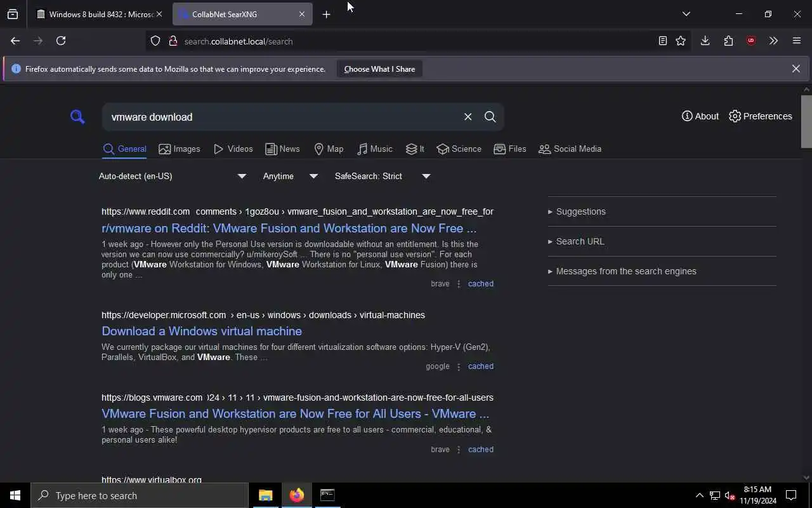Go back with the browser back arrow
Screen dimensions: 812x508
pos(15,41)
